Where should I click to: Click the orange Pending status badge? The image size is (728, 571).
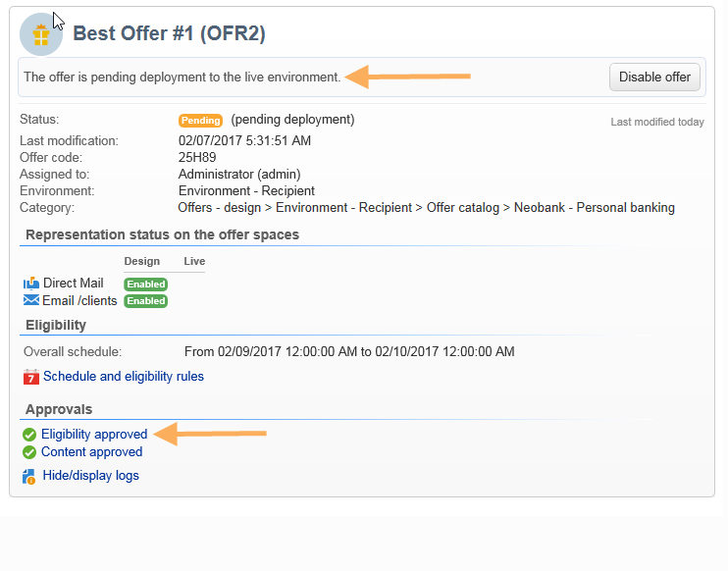tap(200, 121)
